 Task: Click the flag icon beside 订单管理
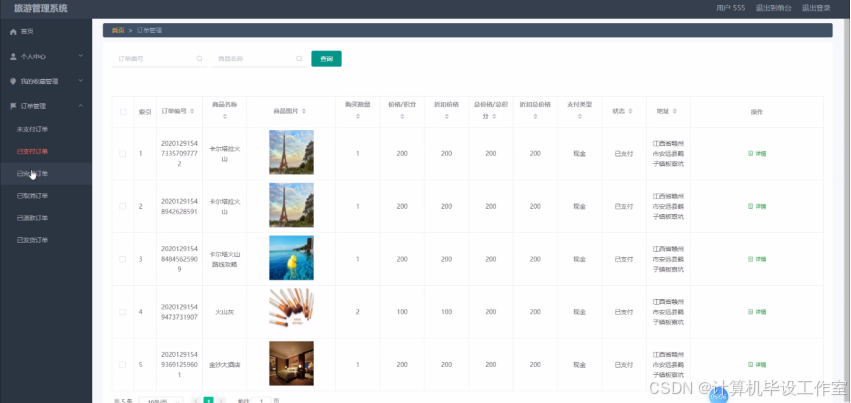coord(14,106)
